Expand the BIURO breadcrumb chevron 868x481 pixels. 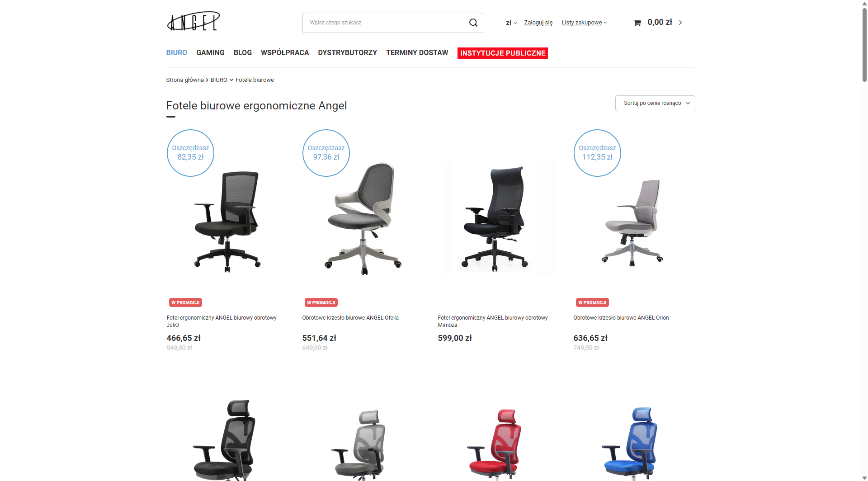(x=231, y=80)
